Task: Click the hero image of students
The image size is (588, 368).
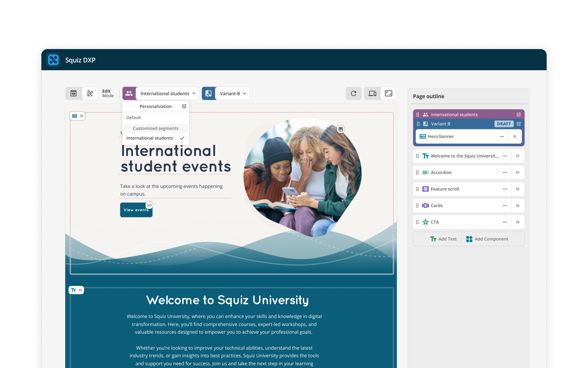Action: coord(303,178)
